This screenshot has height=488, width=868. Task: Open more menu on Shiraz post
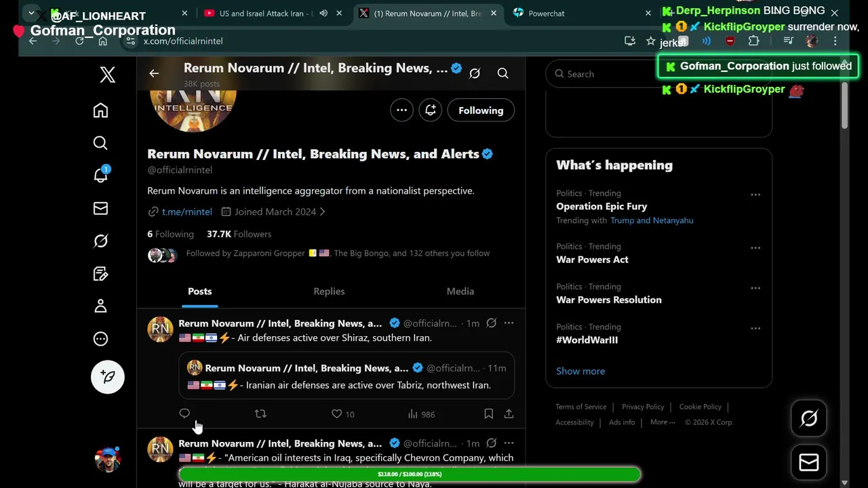coord(509,323)
